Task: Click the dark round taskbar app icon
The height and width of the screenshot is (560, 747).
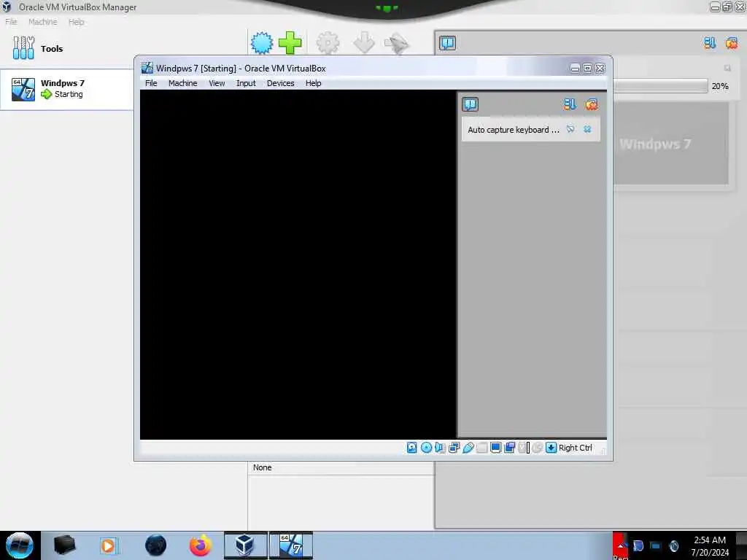Action: pos(156,545)
